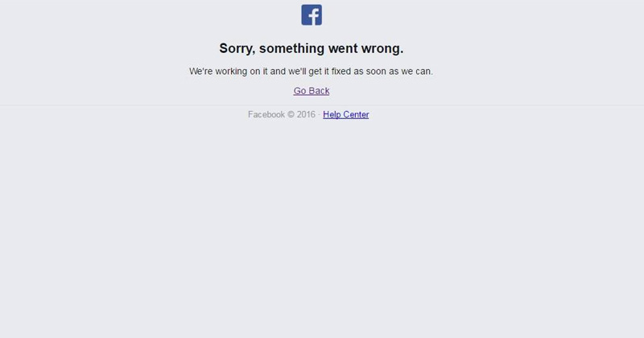The width and height of the screenshot is (644, 338).
Task: Click the "We're working on it" message
Action: coord(311,72)
